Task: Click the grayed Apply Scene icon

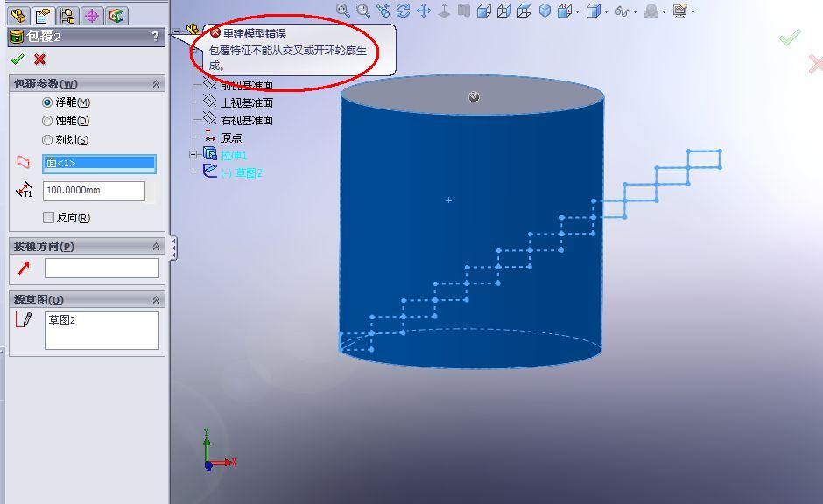Action: point(651,10)
